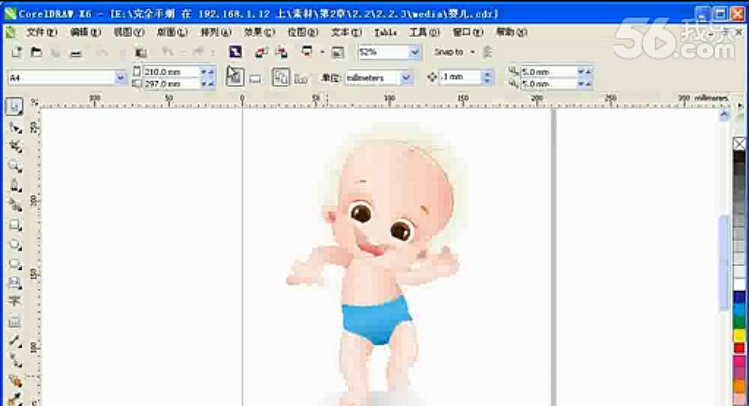Image resolution: width=749 pixels, height=406 pixels.
Task: Select the Text tool (字)
Action: 14,301
